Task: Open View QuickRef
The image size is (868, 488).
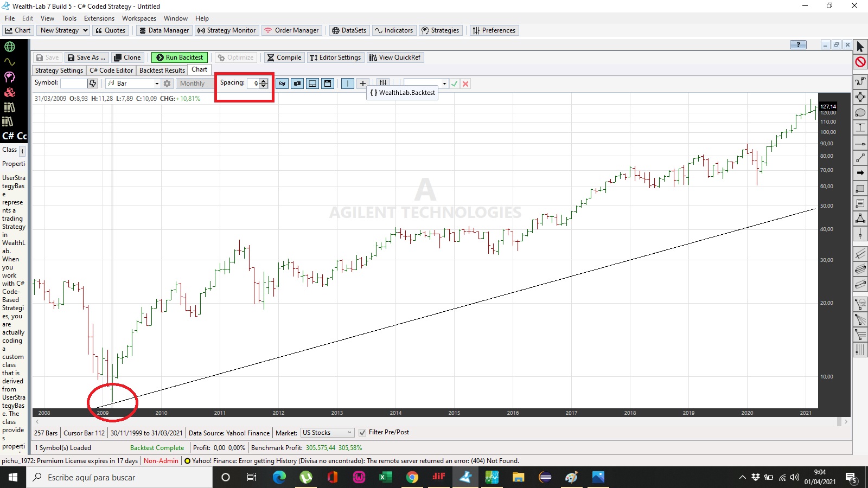Action: [x=394, y=57]
